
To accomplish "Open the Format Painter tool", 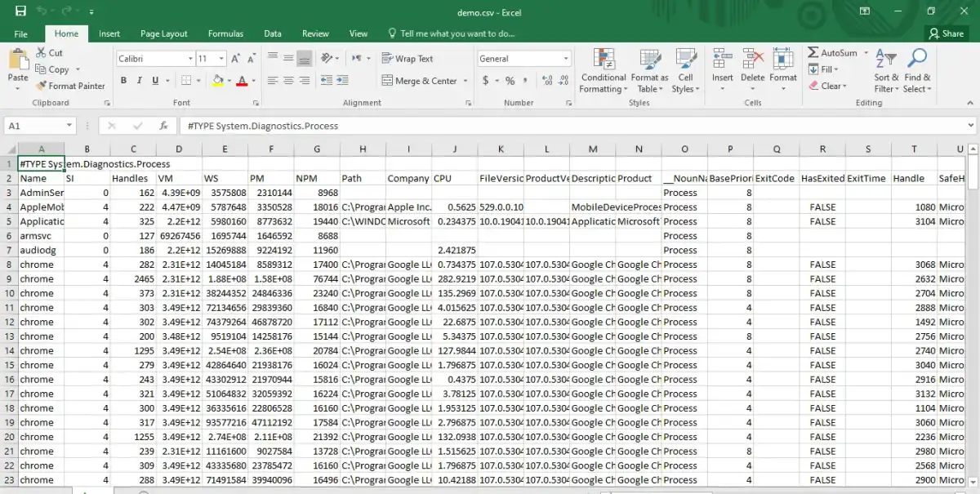I will (x=71, y=85).
